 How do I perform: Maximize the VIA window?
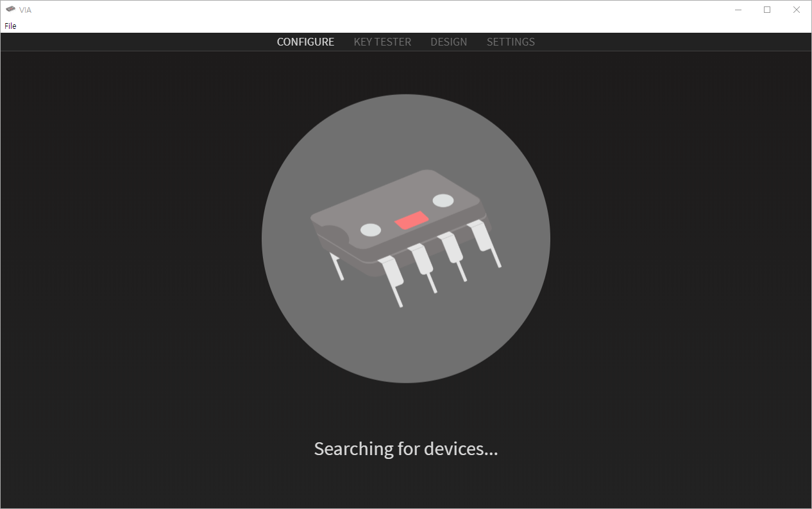(767, 10)
